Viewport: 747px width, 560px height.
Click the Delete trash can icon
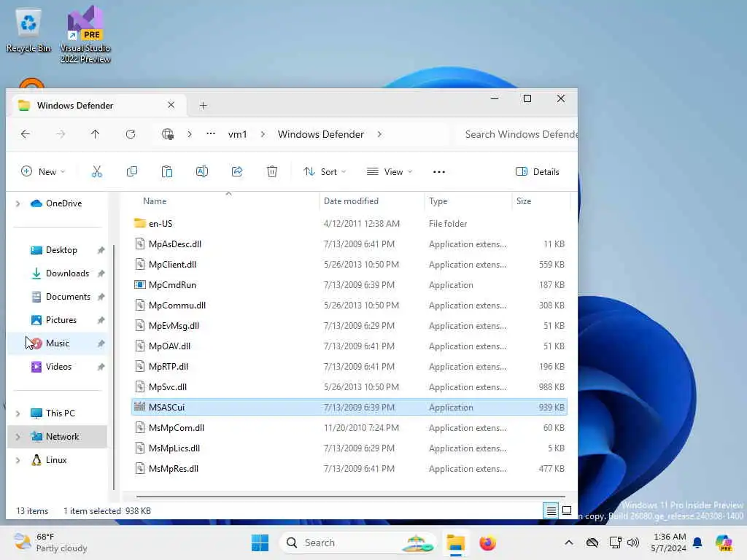coord(272,172)
